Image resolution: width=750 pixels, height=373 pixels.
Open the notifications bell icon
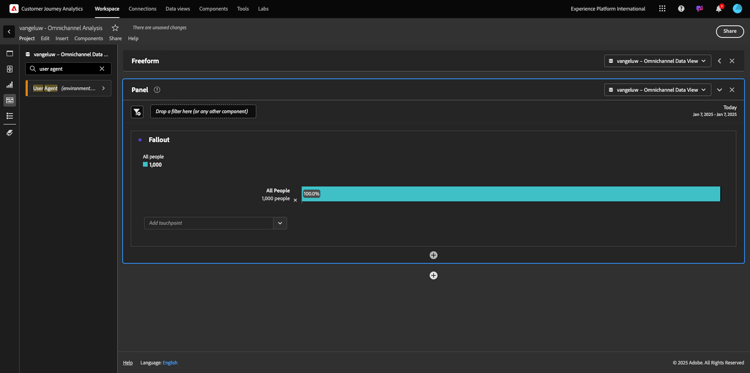click(718, 9)
